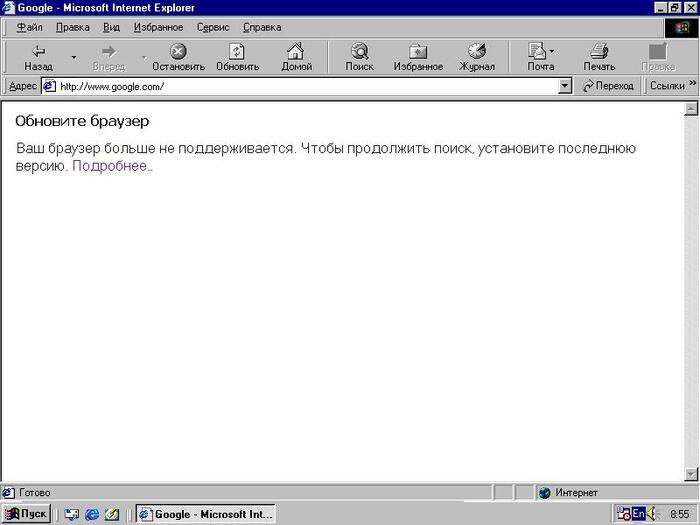The image size is (700, 525).
Task: Click the Переход (Go) button
Action: [606, 86]
